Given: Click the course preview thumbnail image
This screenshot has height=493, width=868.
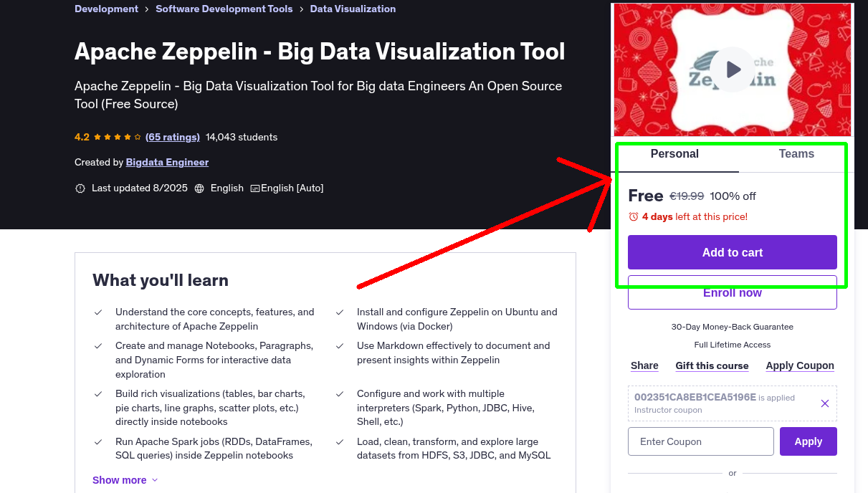Looking at the screenshot, I should (x=733, y=70).
